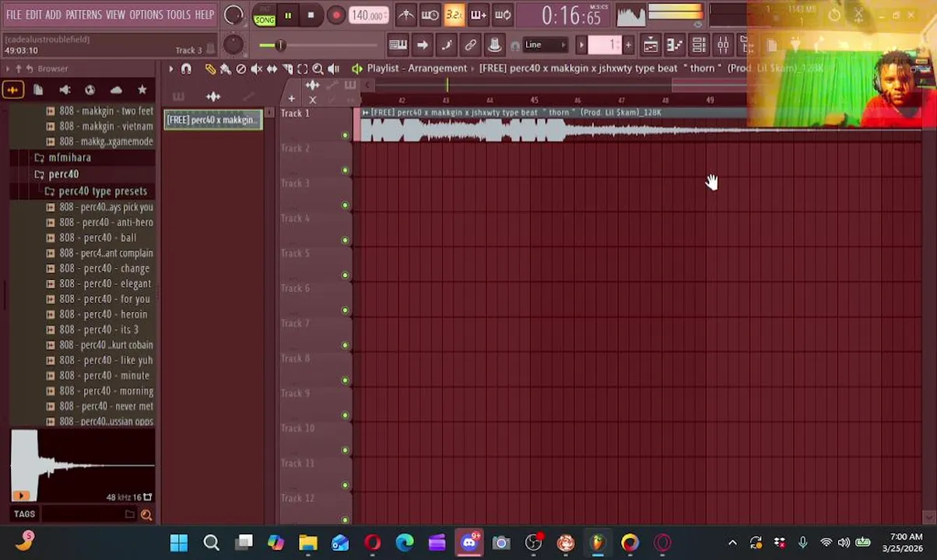Open the Piano roll view button
The image size is (937, 560).
[675, 45]
